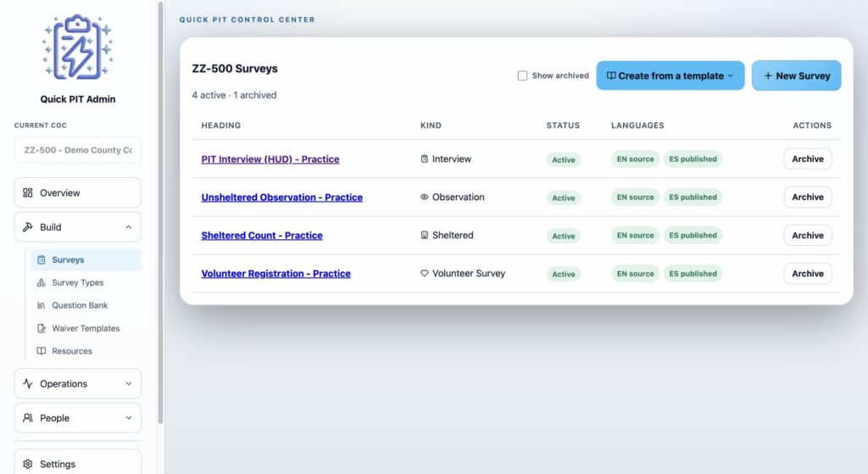Click the LANGUAGES column header
Screen dimensions: 868x474
coord(637,125)
